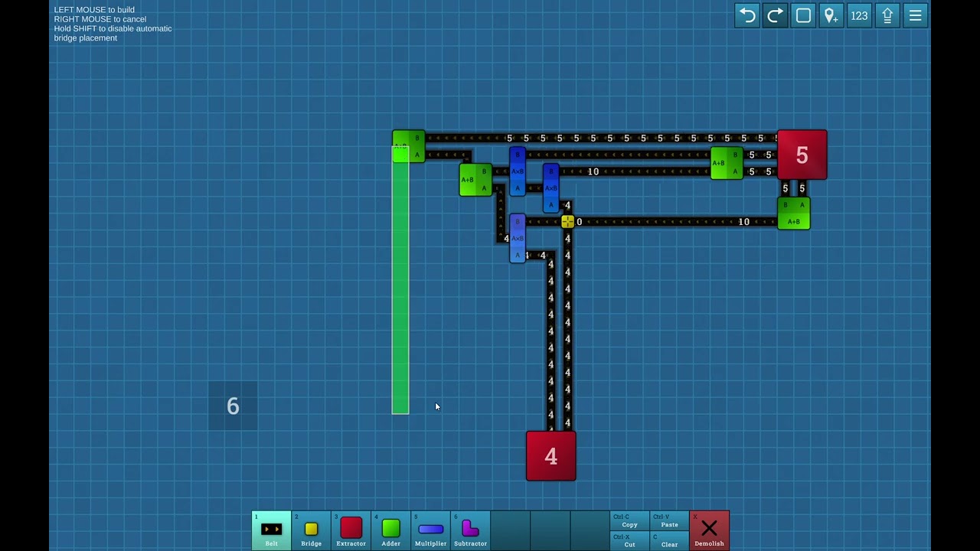980x551 pixels.
Task: Click the undo arrow icon
Action: 747,15
